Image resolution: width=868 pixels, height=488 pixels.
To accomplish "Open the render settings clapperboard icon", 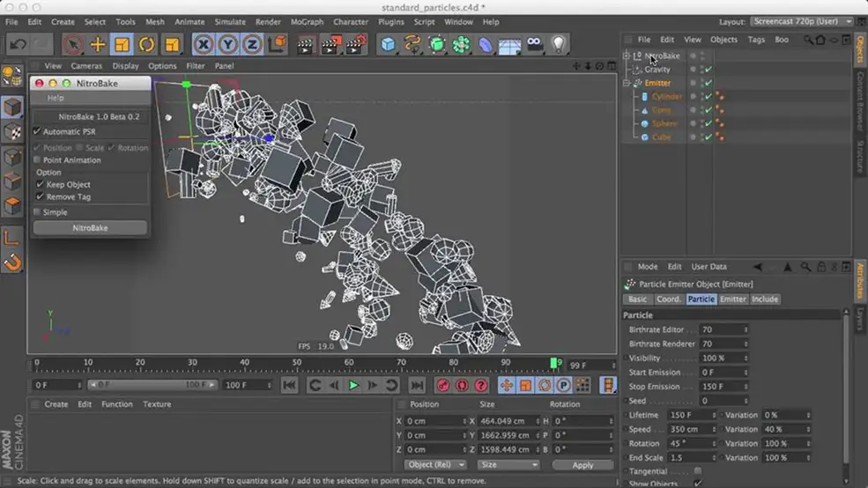I will pos(355,44).
